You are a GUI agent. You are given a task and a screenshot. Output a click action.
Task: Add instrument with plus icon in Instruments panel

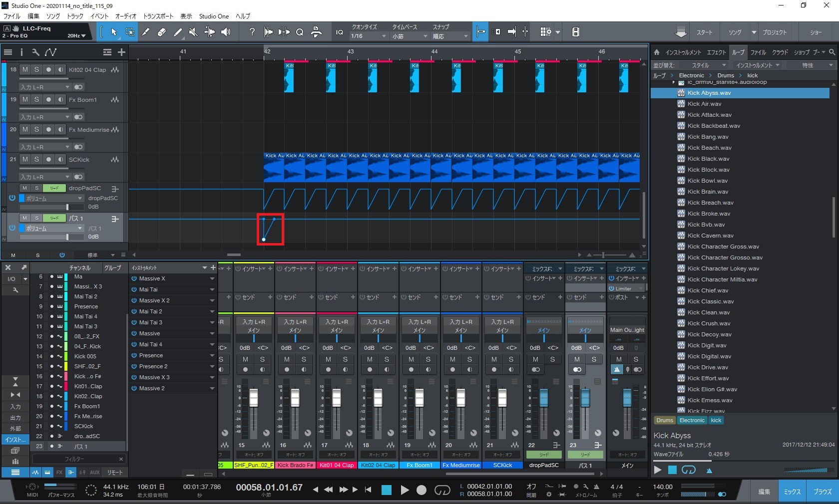tap(213, 268)
